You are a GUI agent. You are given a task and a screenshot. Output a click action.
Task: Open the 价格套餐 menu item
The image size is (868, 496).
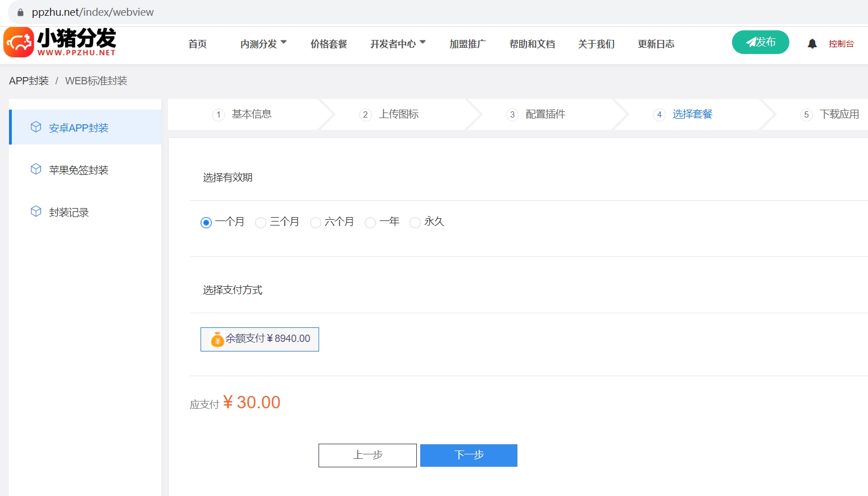point(329,44)
